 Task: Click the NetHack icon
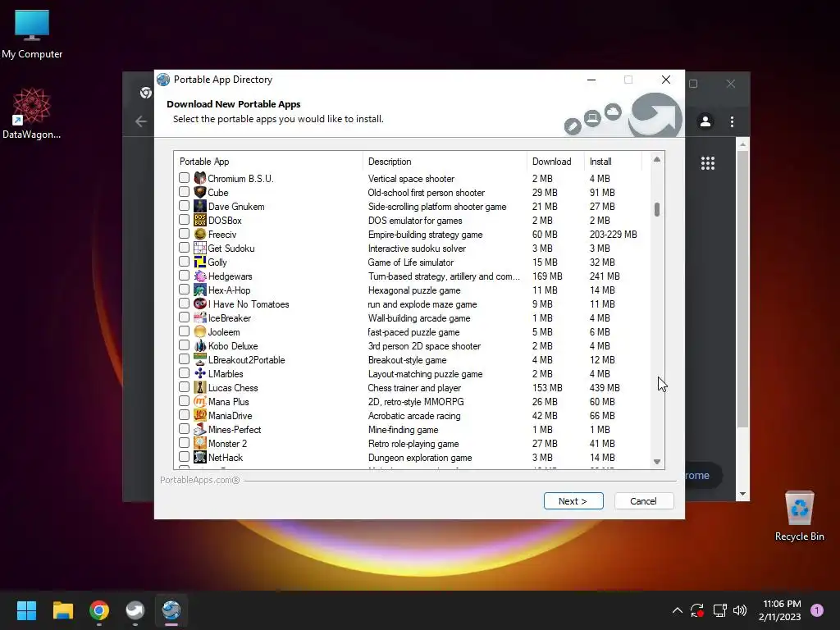point(200,456)
